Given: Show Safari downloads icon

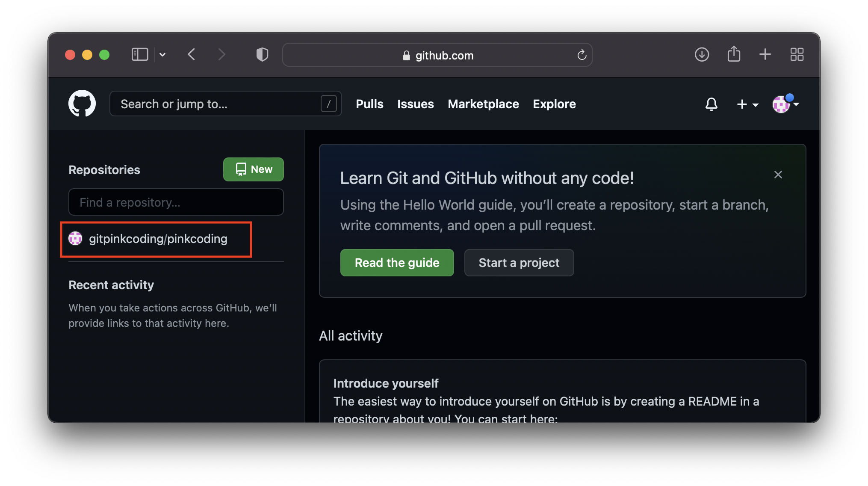Looking at the screenshot, I should [702, 54].
